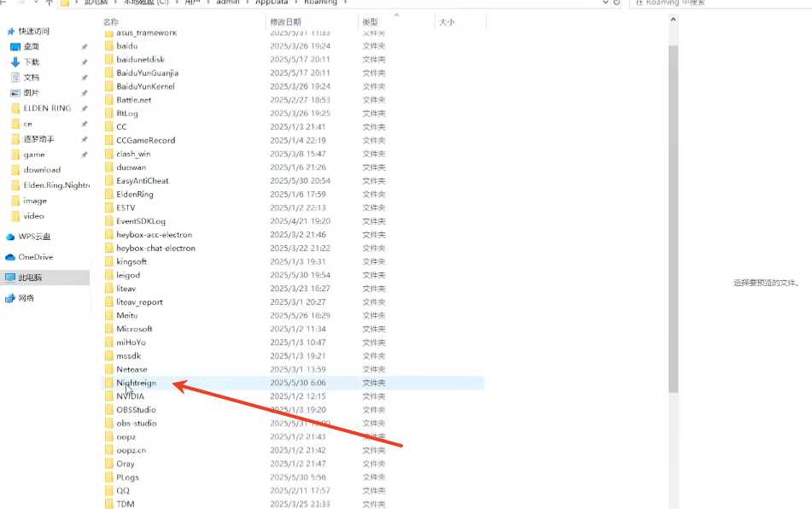Image resolution: width=812 pixels, height=509 pixels.
Task: Open Pictures (图片) in sidebar
Action: (31, 92)
